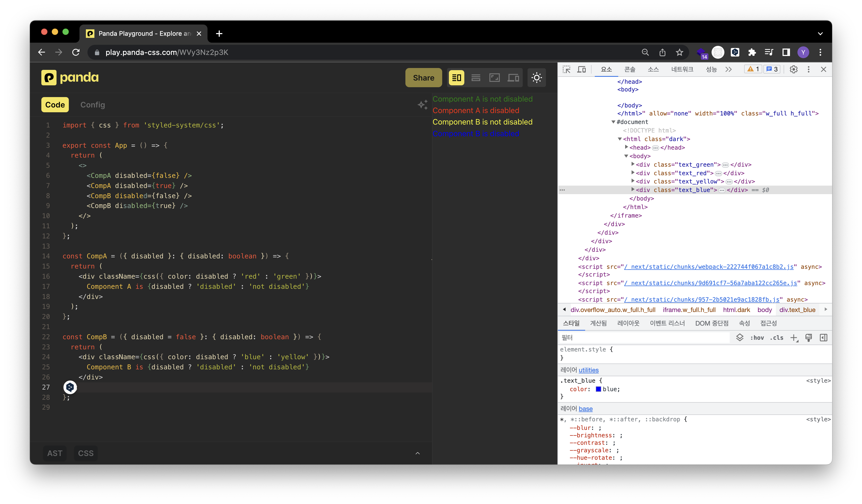Toggle the :hov pseudo-class state filter
Image resolution: width=862 pixels, height=504 pixels.
(x=758, y=338)
